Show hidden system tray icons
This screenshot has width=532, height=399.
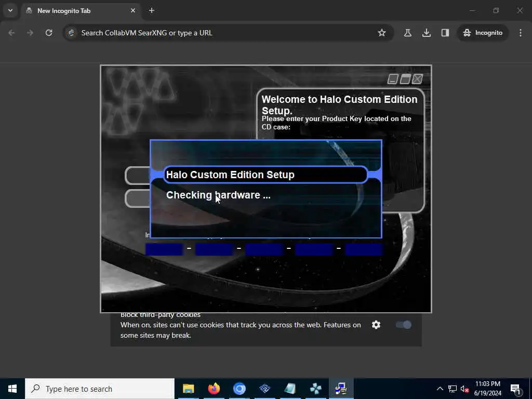pos(440,389)
